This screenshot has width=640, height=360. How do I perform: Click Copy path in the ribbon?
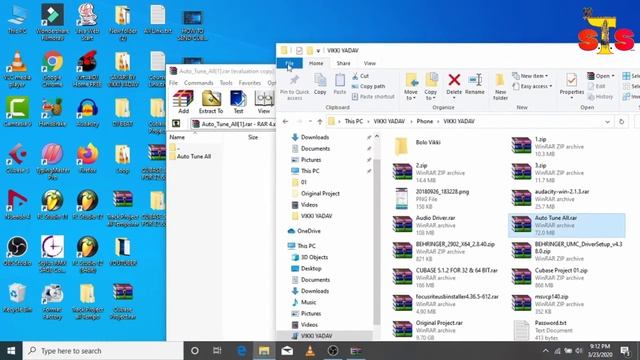tap(368, 86)
